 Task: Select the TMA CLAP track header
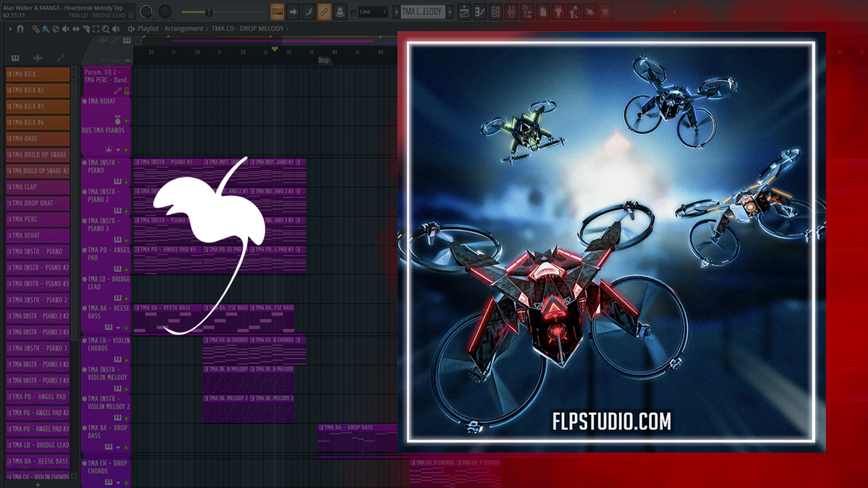pyautogui.click(x=36, y=187)
